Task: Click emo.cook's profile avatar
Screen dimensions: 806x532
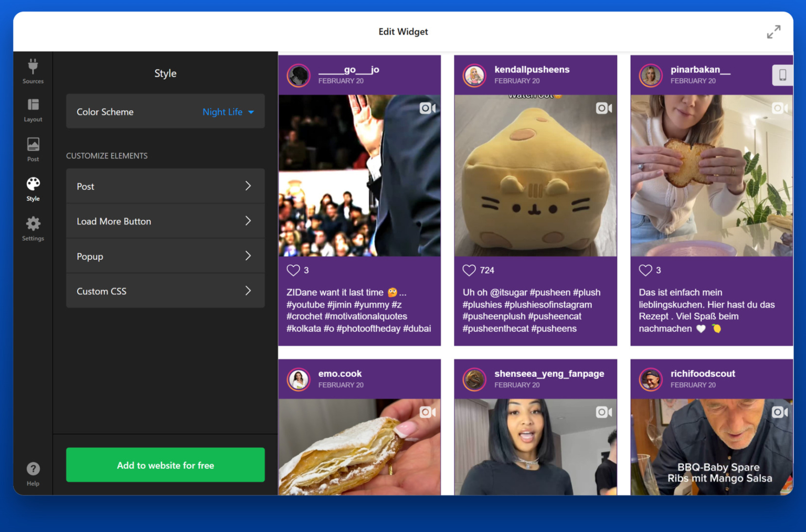Action: 298,379
